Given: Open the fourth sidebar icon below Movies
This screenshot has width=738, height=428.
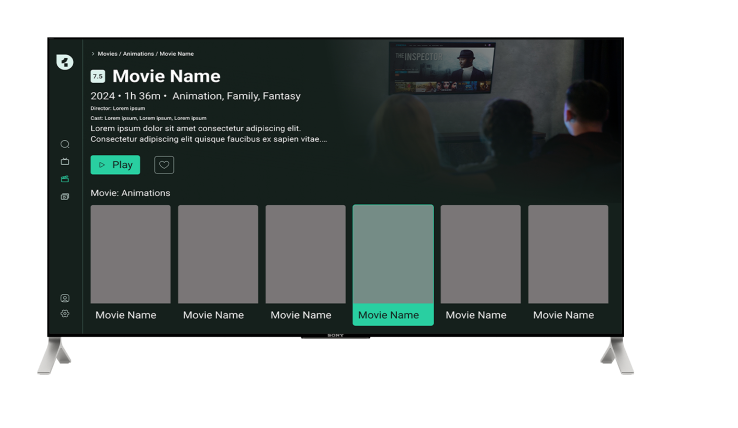Looking at the screenshot, I should pyautogui.click(x=65, y=197).
